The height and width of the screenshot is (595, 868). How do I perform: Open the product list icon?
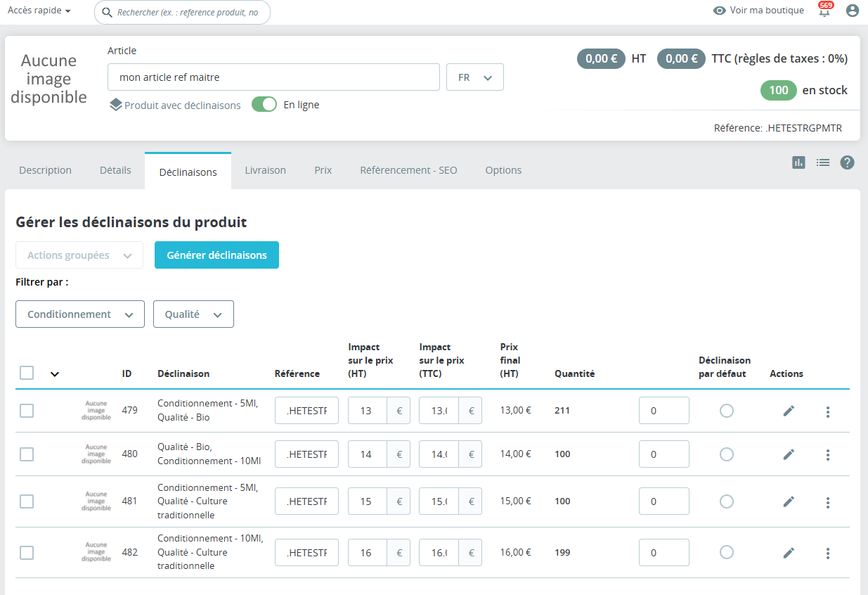point(823,162)
